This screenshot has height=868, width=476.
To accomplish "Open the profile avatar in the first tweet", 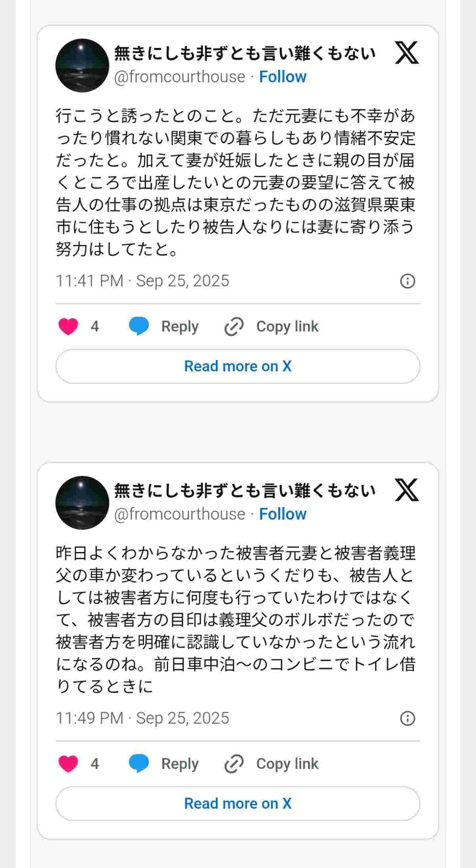I will click(x=82, y=65).
